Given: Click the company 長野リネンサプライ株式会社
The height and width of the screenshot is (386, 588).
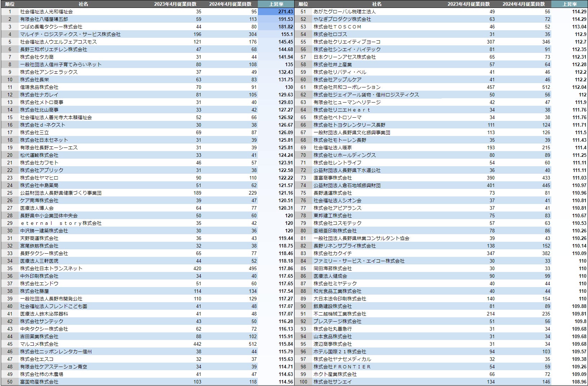Looking at the screenshot, I should (x=345, y=246).
